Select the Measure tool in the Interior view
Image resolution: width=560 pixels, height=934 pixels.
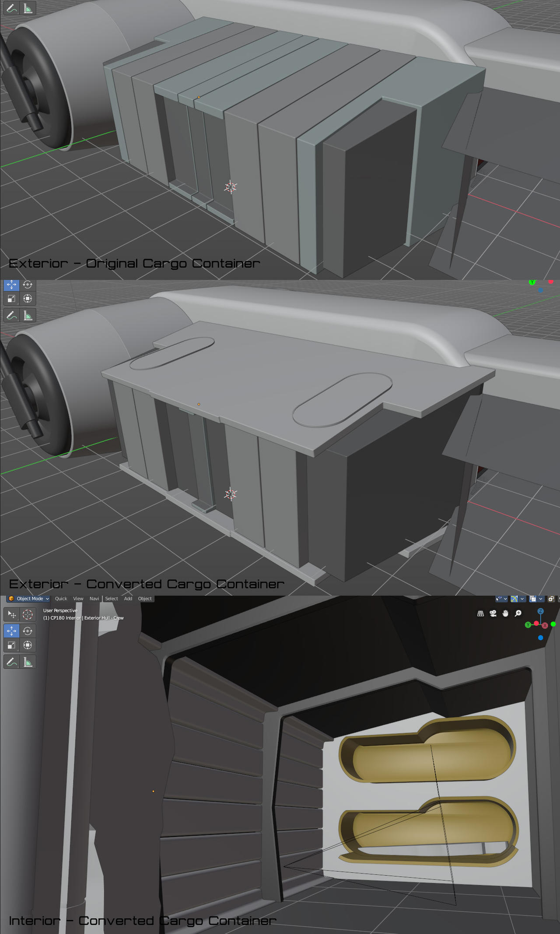(x=28, y=662)
